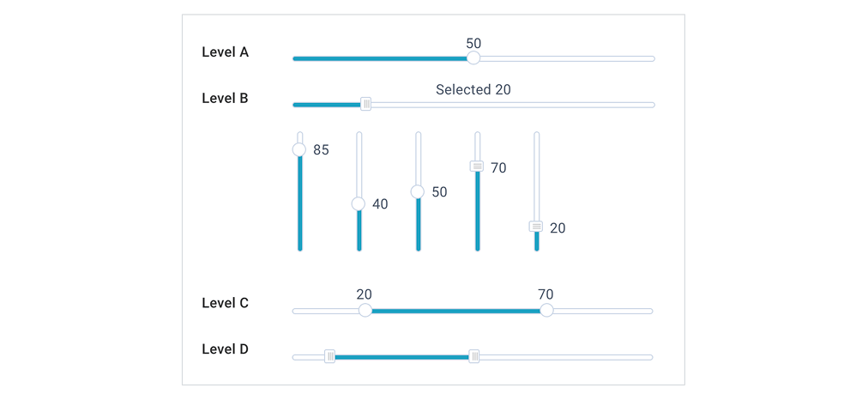Click Level C filled range between handles
The width and height of the screenshot is (868, 400).
pyautogui.click(x=455, y=311)
